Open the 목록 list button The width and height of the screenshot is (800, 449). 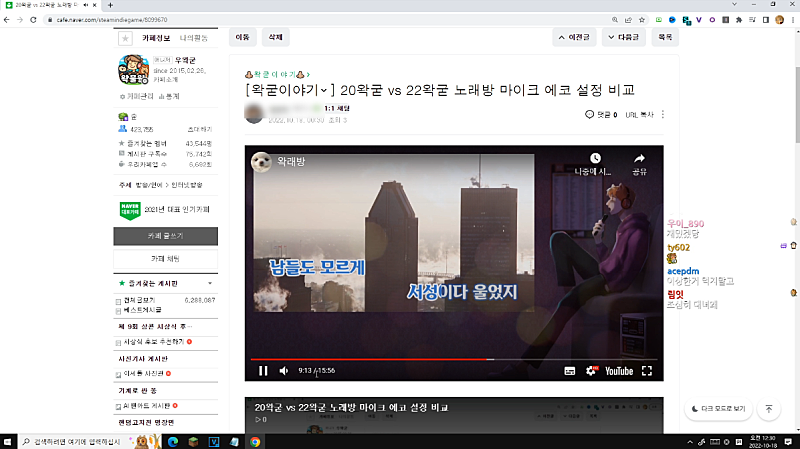click(x=663, y=37)
